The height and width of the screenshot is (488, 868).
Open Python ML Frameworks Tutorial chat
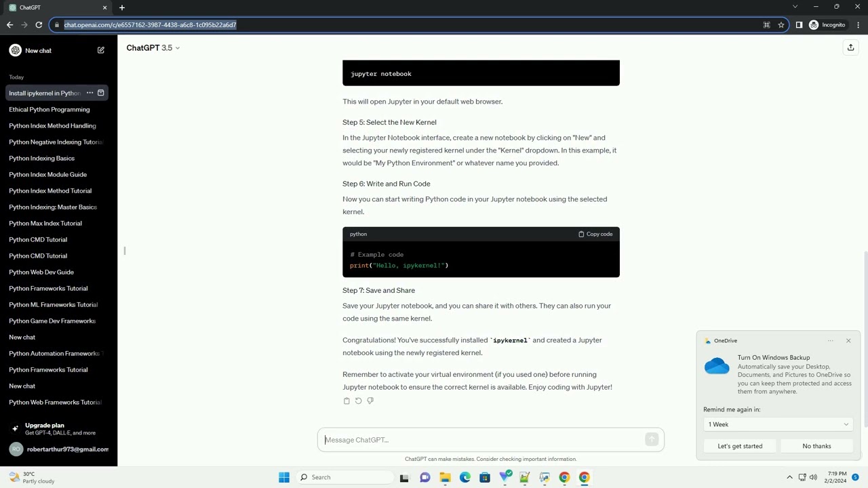(57, 304)
